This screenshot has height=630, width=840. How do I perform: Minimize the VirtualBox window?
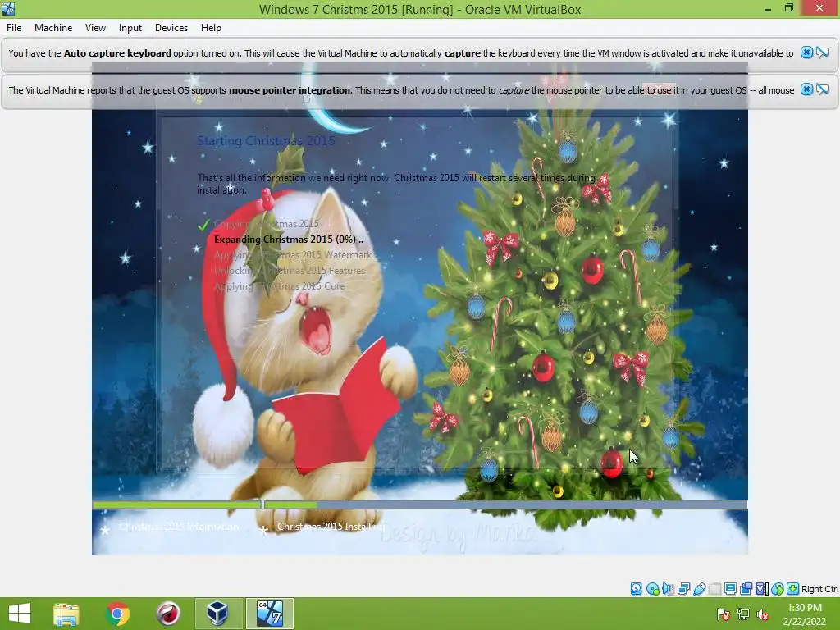pos(768,8)
